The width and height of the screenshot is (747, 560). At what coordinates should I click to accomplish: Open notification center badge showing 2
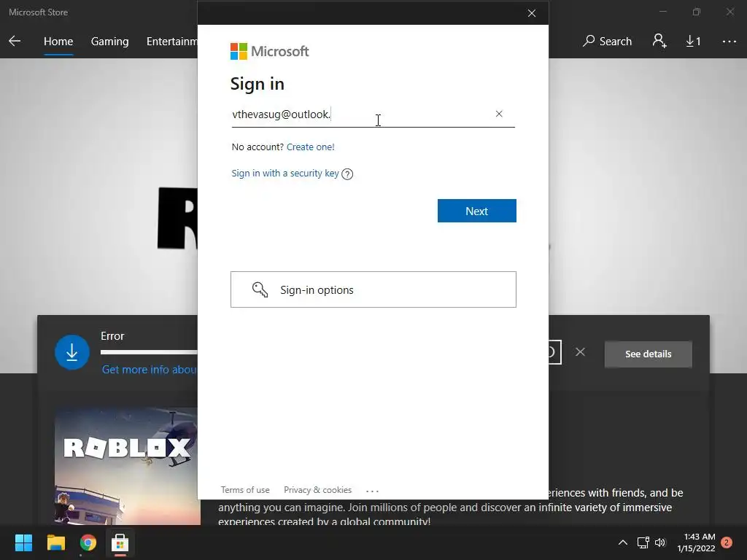click(x=727, y=542)
